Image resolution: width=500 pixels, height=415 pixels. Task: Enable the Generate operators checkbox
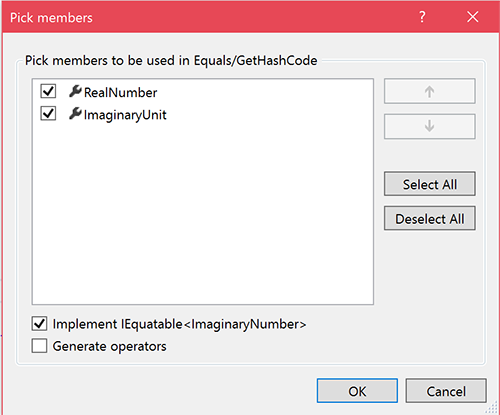pyautogui.click(x=39, y=346)
